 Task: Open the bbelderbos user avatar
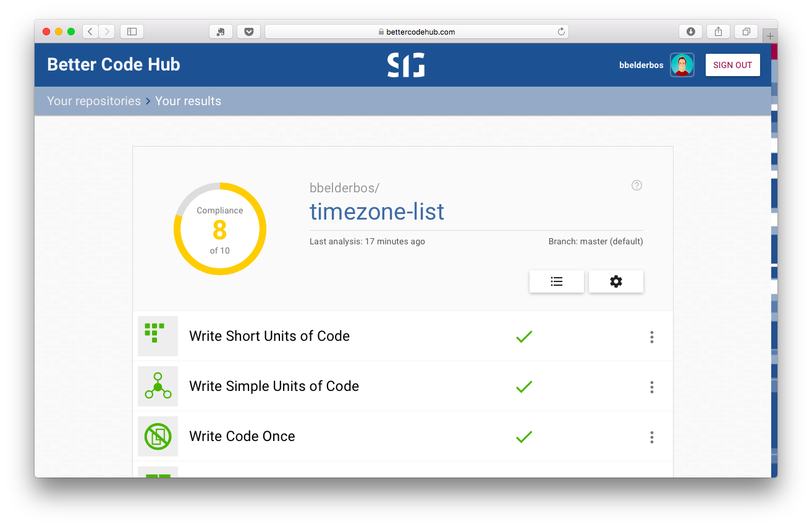682,65
